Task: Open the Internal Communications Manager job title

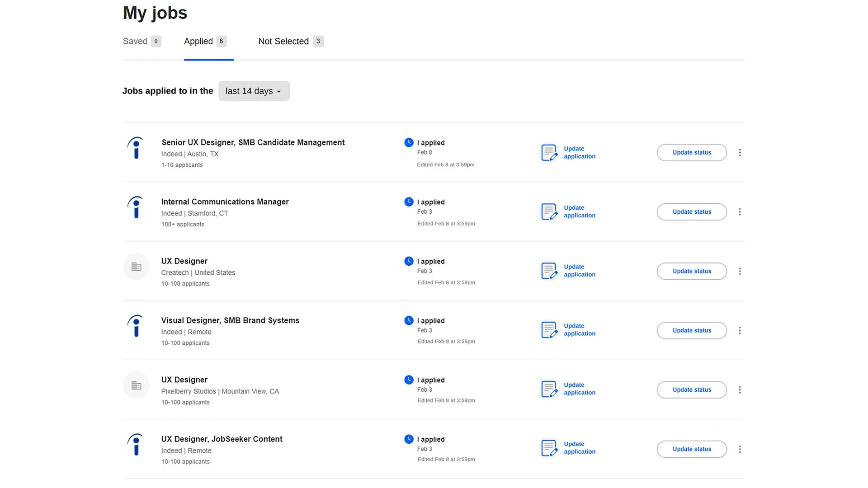Action: (225, 202)
